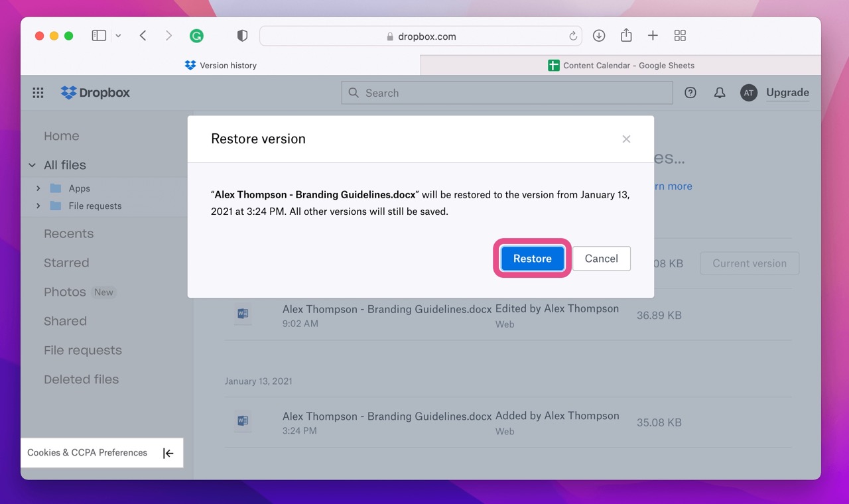Expand the Apps folder arrow

coord(38,188)
